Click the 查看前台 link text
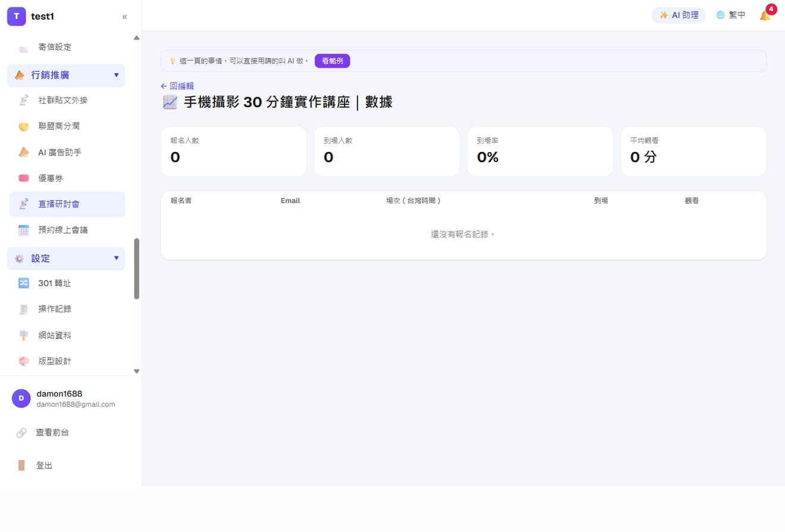 coord(52,433)
